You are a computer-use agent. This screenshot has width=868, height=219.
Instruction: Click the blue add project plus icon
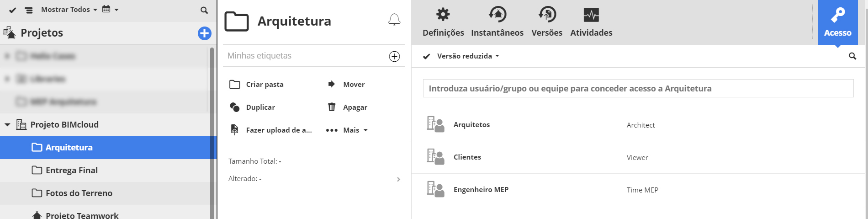[204, 33]
